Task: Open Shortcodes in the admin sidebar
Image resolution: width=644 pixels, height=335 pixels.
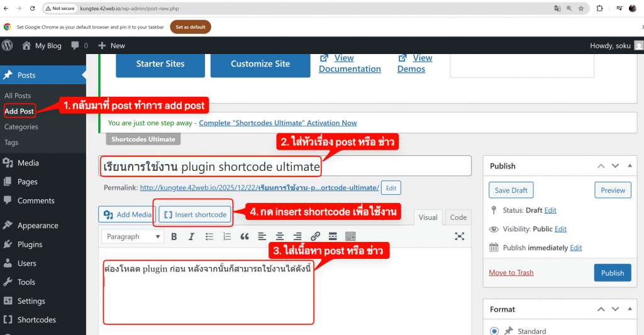Action: (x=36, y=320)
